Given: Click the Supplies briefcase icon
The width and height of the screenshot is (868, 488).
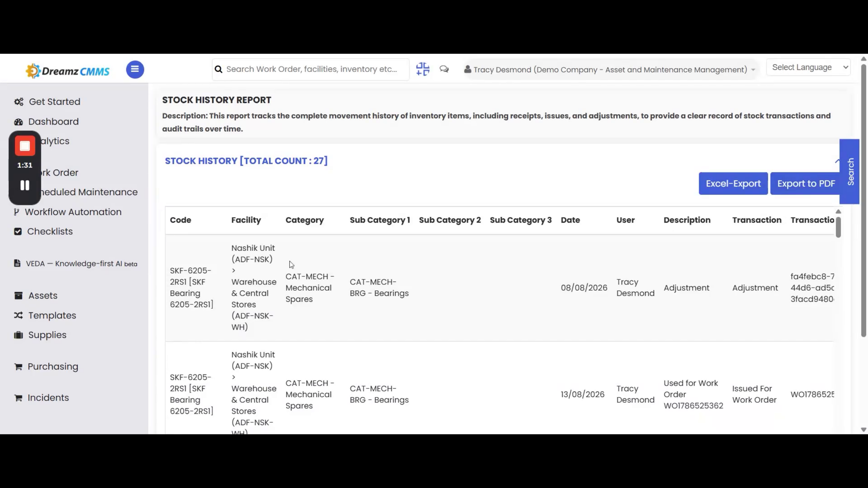Looking at the screenshot, I should 18,335.
